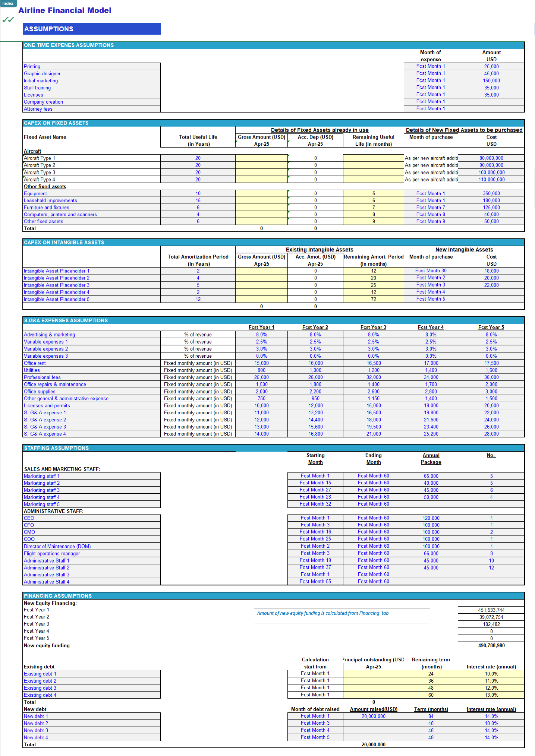The width and height of the screenshot is (535, 756).
Task: Click Intangible Asset Placeholder 1 label
Action: pyautogui.click(x=92, y=271)
